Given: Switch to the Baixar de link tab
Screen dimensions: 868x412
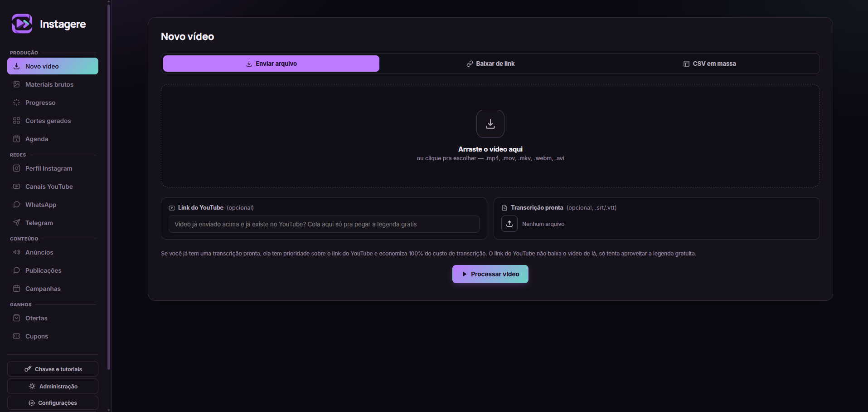Looking at the screenshot, I should [x=490, y=64].
